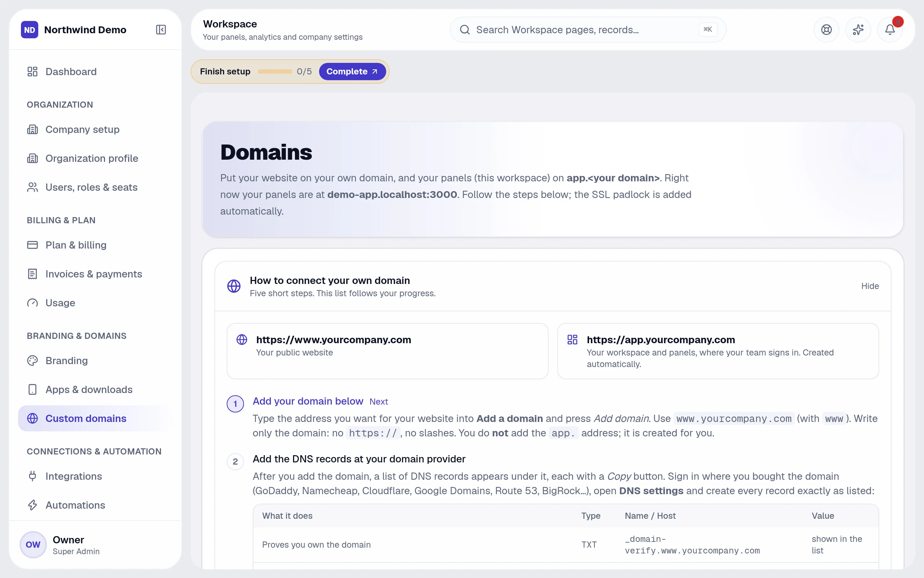Open notifications bell
924x578 pixels.
[890, 29]
